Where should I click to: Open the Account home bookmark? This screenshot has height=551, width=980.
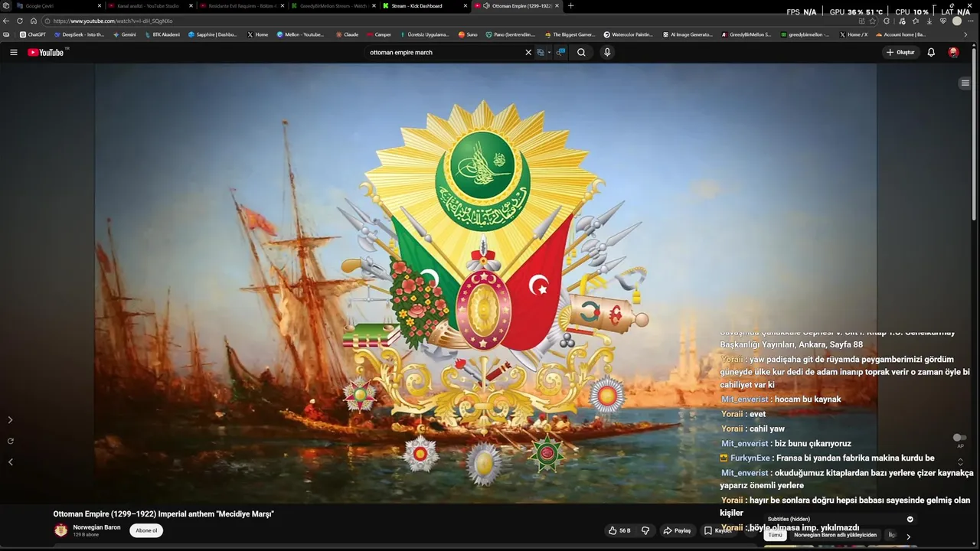pyautogui.click(x=900, y=34)
